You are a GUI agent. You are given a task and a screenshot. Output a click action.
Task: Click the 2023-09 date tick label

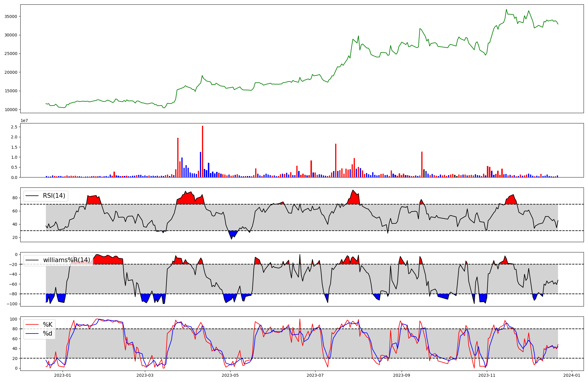[402, 375]
